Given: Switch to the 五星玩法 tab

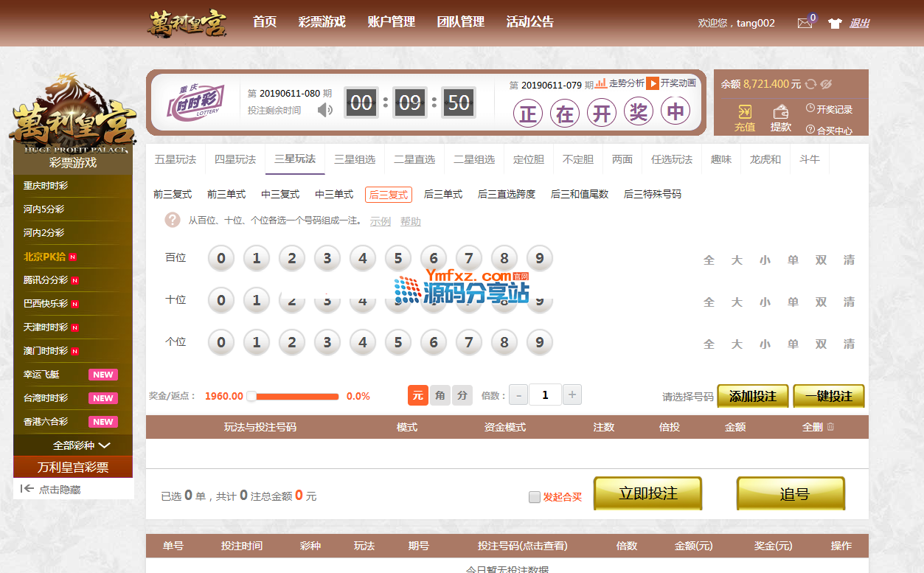Looking at the screenshot, I should 176,159.
